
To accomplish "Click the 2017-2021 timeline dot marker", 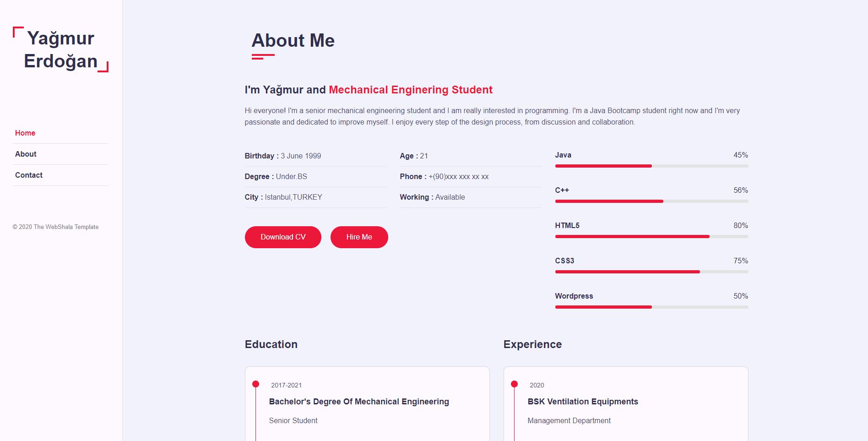I will (x=255, y=385).
